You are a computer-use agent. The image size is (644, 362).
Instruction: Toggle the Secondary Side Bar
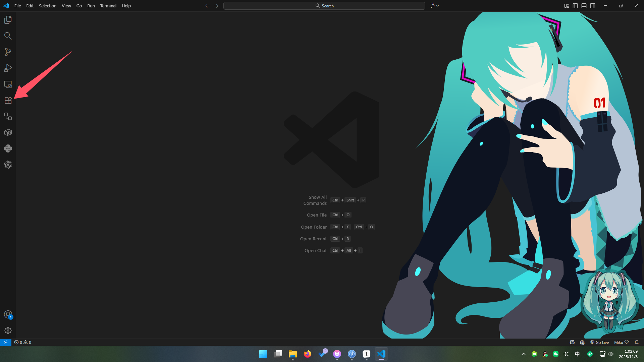click(x=593, y=6)
